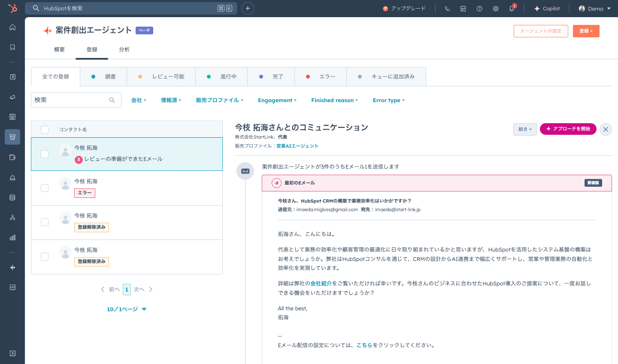This screenshot has width=618, height=364.
Task: Switch to the 分析 tab
Action: [124, 49]
